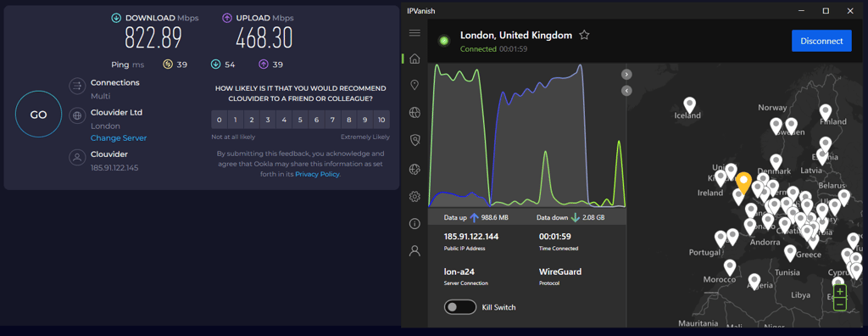Toggle the Kill Switch

point(460,306)
